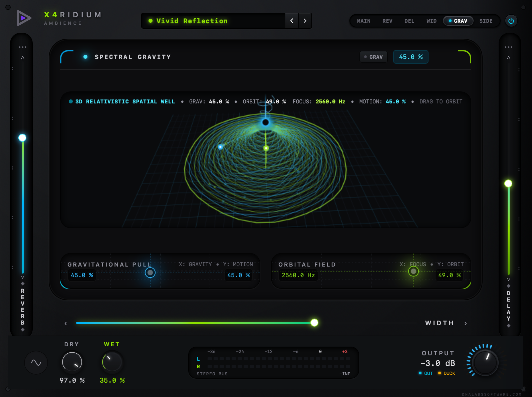
Task: Click the diamond icon below REVERB label
Action: coord(22,330)
